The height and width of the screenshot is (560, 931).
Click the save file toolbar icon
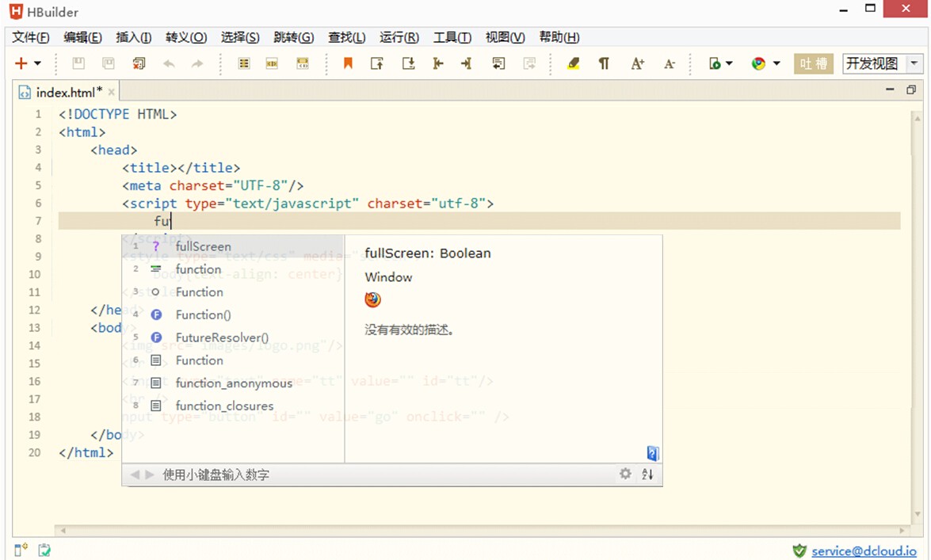point(78,63)
